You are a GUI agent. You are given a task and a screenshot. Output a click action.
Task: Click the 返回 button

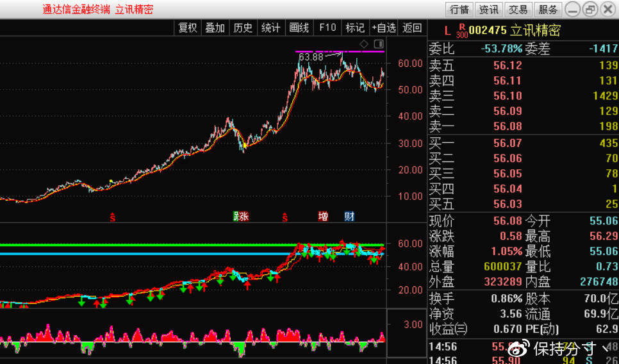[x=412, y=28]
